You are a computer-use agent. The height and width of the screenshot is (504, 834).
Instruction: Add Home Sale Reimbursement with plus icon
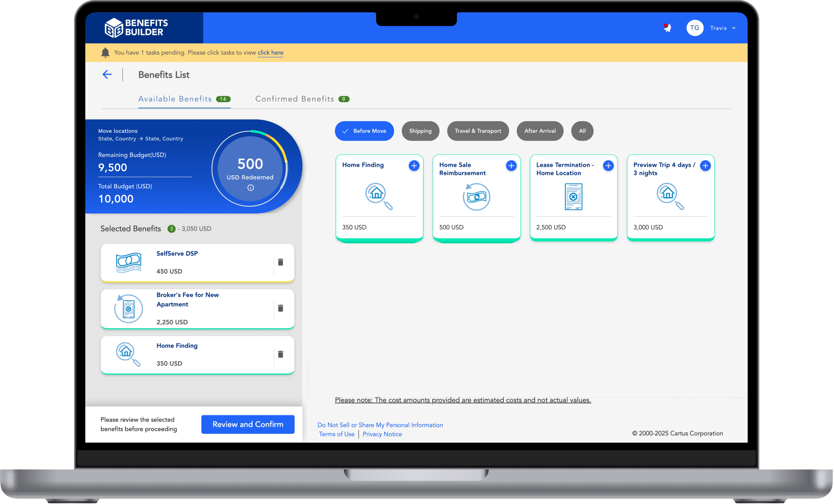[x=511, y=165]
